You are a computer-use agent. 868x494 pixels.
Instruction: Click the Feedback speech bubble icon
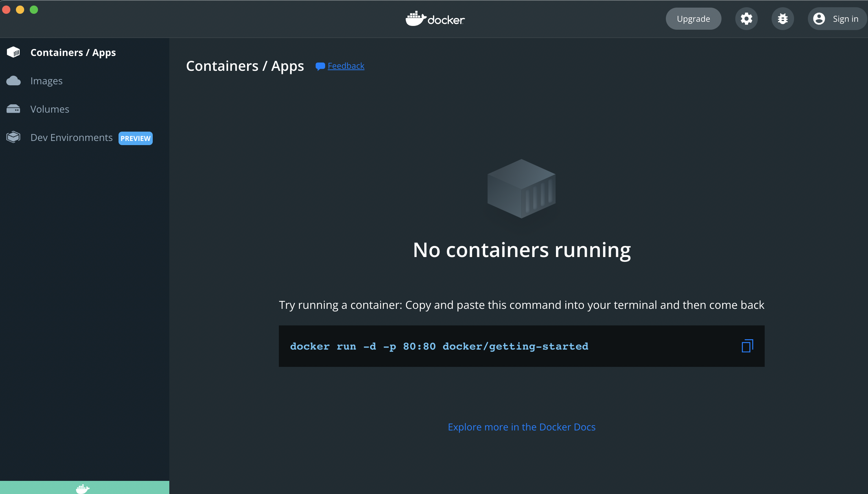coord(320,66)
